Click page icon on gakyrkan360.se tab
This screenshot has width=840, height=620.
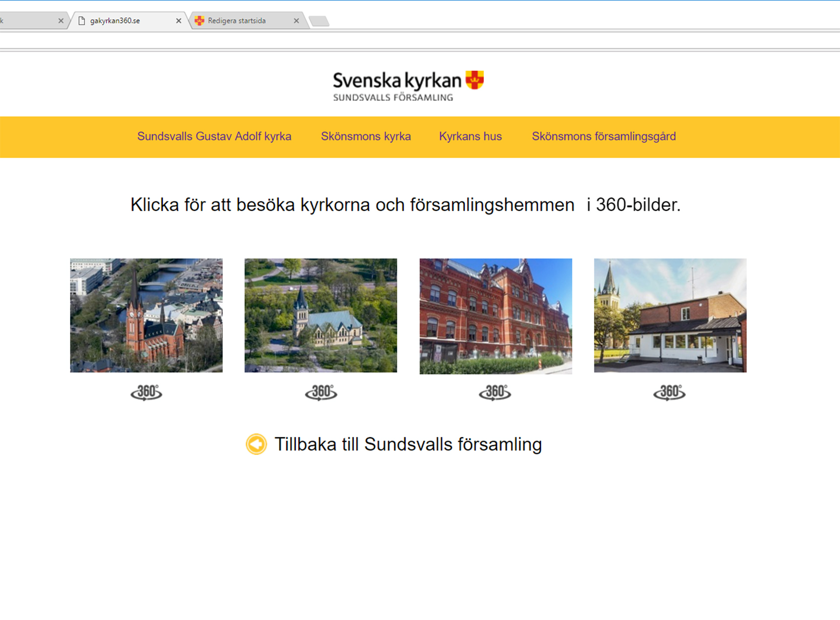[82, 21]
